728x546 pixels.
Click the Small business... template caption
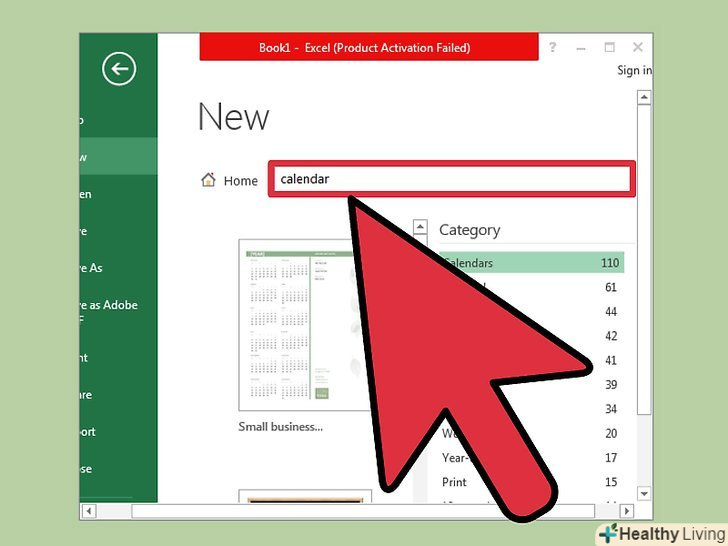(x=280, y=427)
